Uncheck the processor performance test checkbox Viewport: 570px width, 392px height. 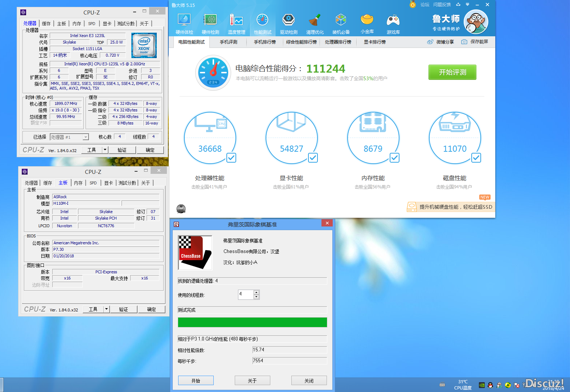[x=231, y=158]
